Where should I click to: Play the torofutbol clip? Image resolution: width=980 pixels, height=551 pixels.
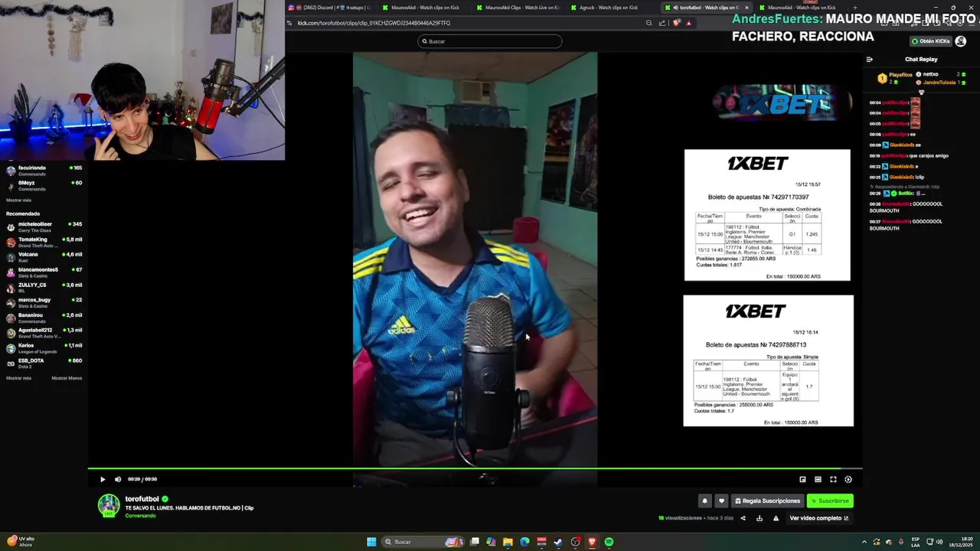click(x=103, y=479)
